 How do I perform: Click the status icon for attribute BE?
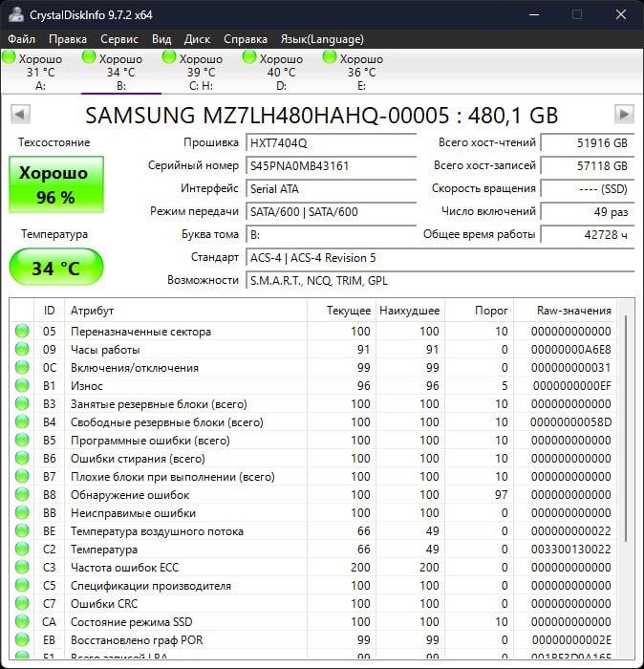[x=22, y=530]
